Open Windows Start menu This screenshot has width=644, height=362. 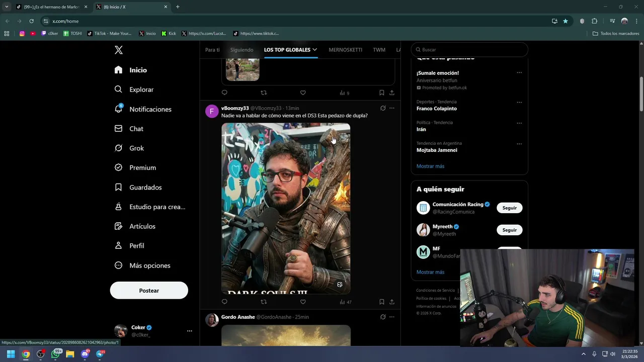[x=11, y=354]
